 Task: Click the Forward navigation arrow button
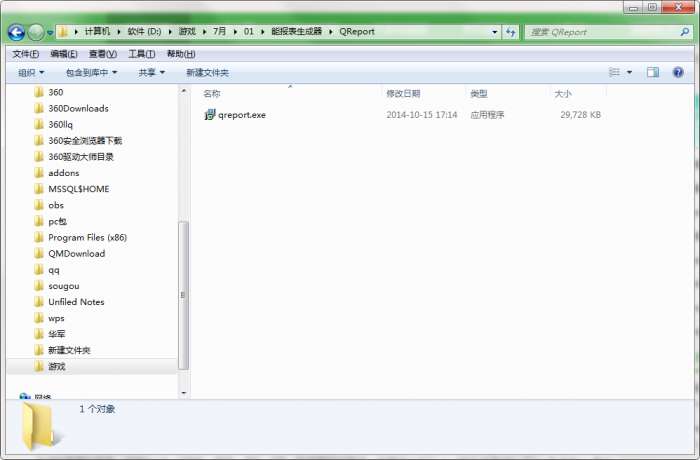click(36, 32)
